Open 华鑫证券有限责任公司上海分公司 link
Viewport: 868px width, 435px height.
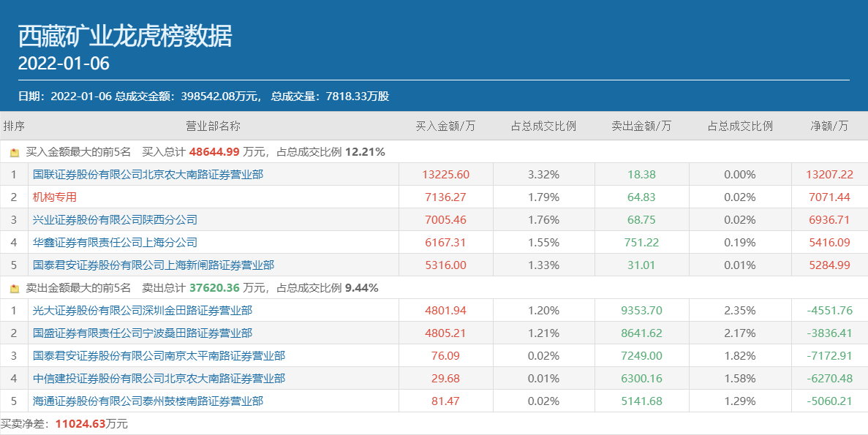[x=115, y=243]
